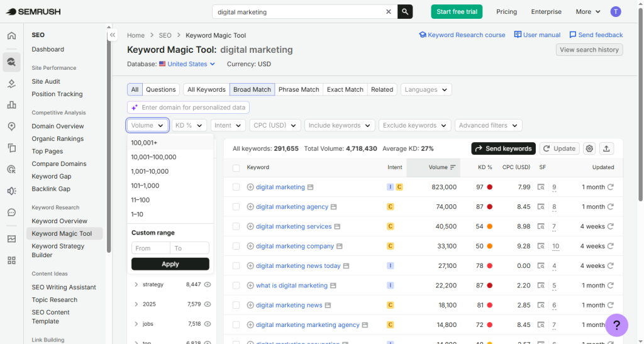Open table settings gear icon
This screenshot has width=644, height=344.
[x=589, y=148]
